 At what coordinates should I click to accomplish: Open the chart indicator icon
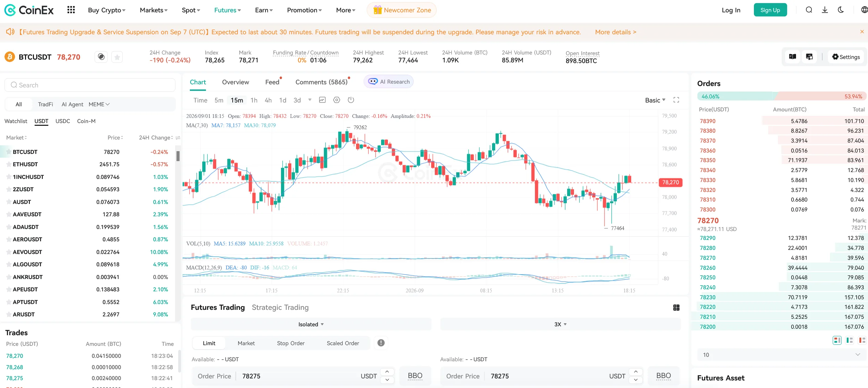pos(322,100)
